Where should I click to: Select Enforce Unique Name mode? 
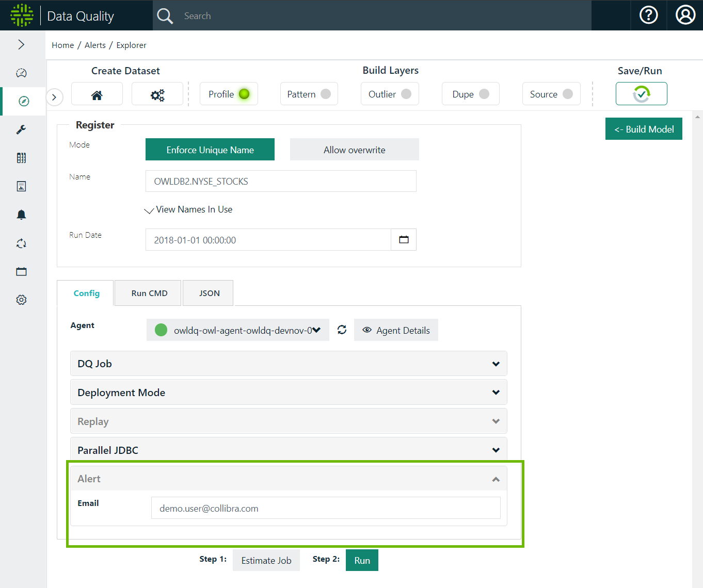pos(210,149)
